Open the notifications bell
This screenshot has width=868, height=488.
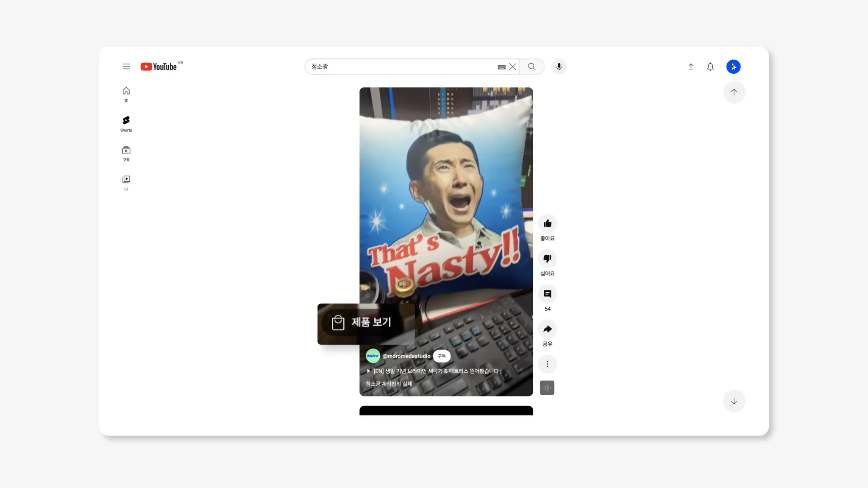[x=710, y=67]
